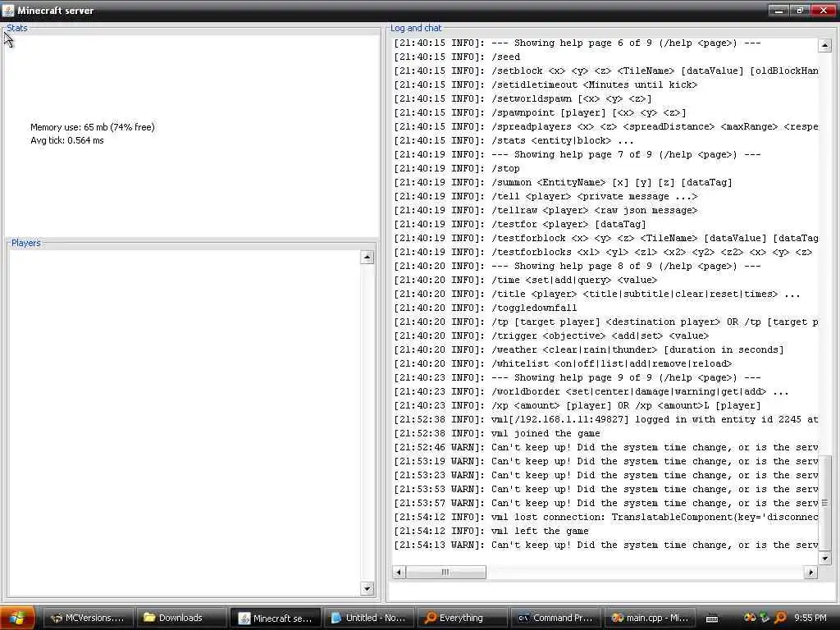Click the 'vml lost connection' log line

pos(606,517)
